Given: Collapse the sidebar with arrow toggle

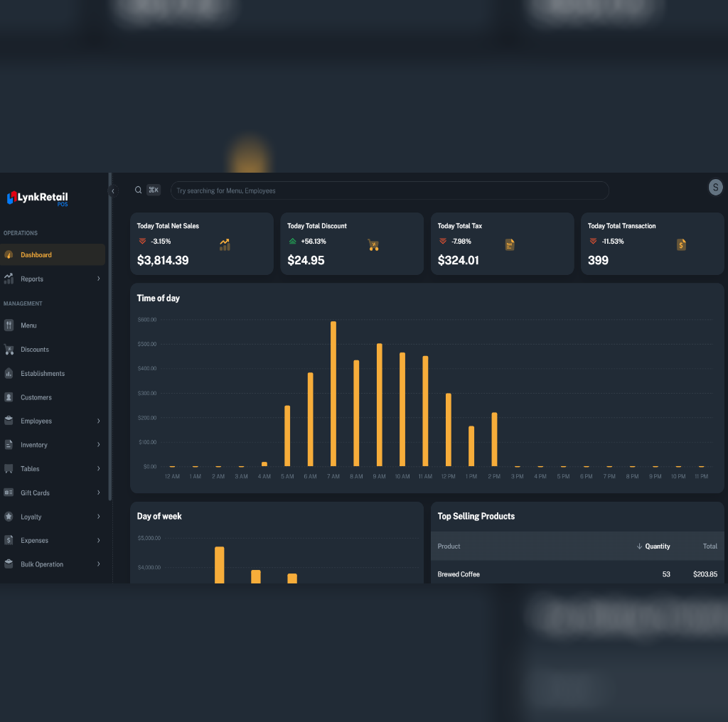Looking at the screenshot, I should coord(113,190).
